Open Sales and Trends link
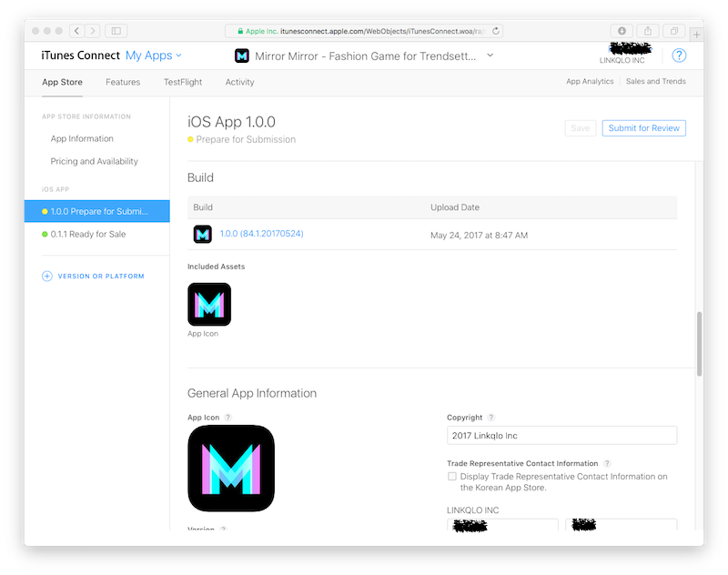This screenshot has height=575, width=728. coord(655,81)
